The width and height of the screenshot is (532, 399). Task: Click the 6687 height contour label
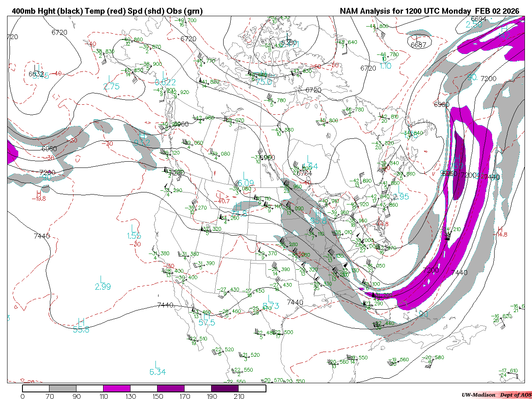(418, 45)
